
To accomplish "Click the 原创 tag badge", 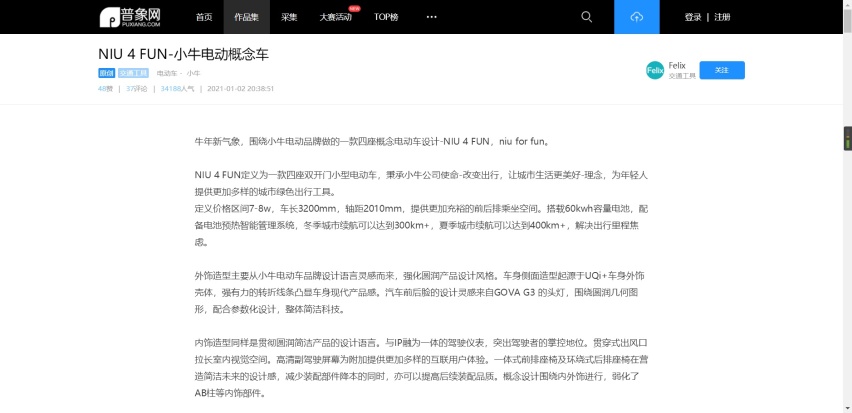I will click(106, 73).
